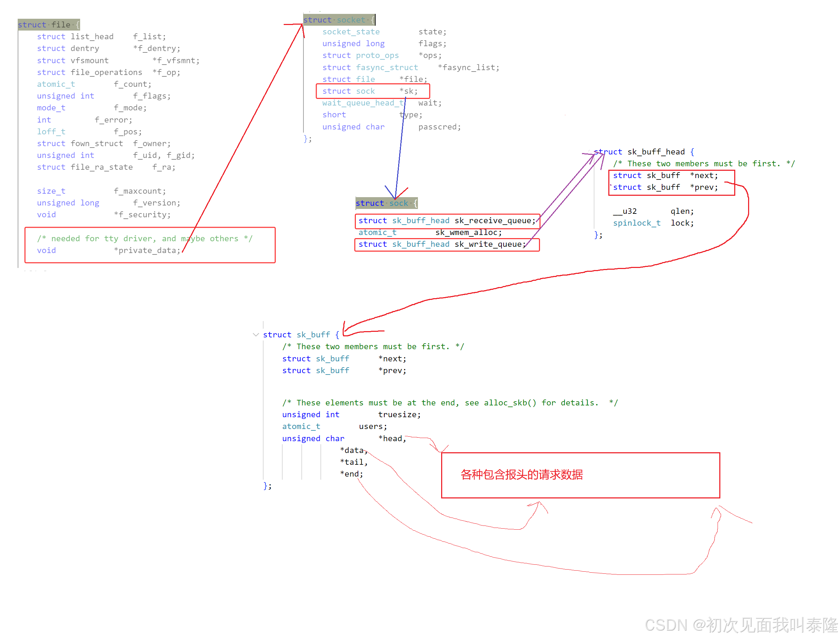The width and height of the screenshot is (840, 639).
Task: Click the '*prev;' member in sk_buff_head
Action: coord(704,187)
